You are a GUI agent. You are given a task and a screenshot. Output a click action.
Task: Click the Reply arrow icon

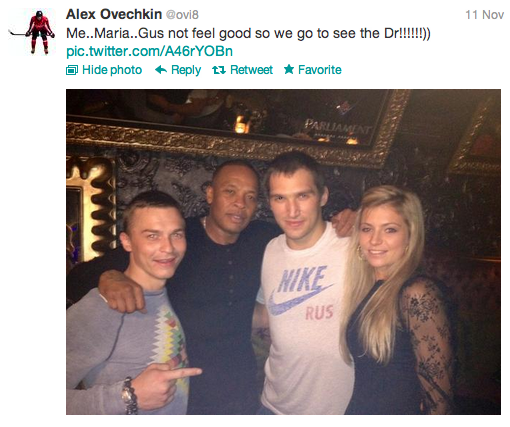pos(161,70)
